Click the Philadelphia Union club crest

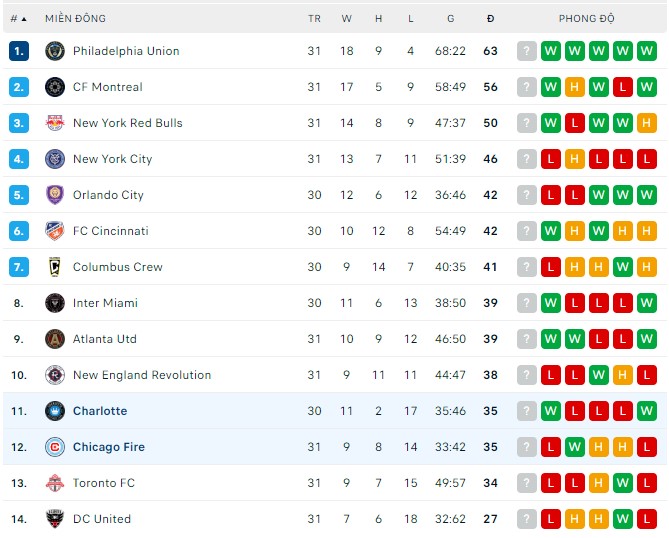55,51
